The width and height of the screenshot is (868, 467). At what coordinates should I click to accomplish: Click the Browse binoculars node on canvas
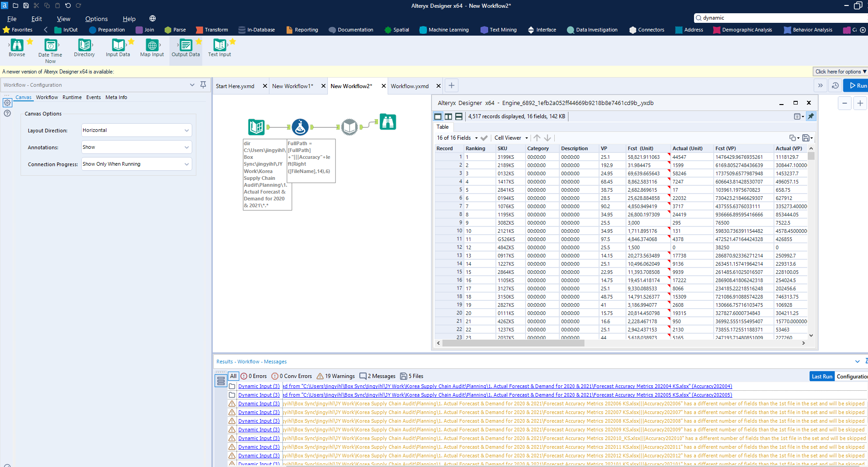(388, 122)
